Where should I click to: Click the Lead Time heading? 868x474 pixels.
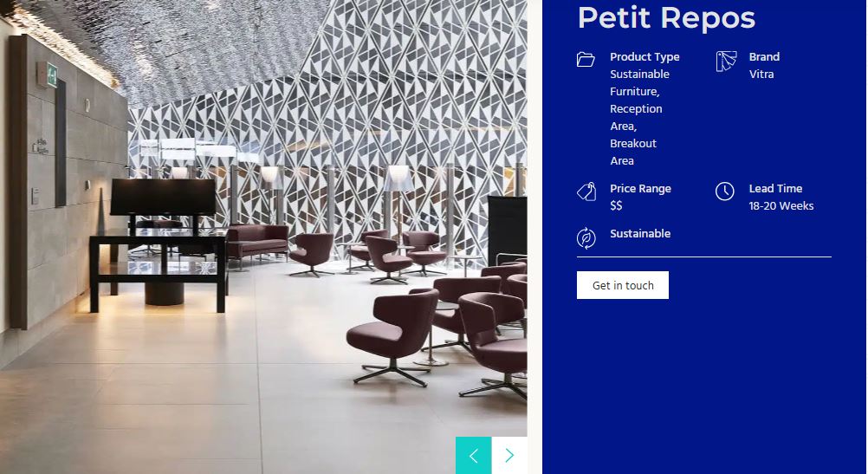775,189
